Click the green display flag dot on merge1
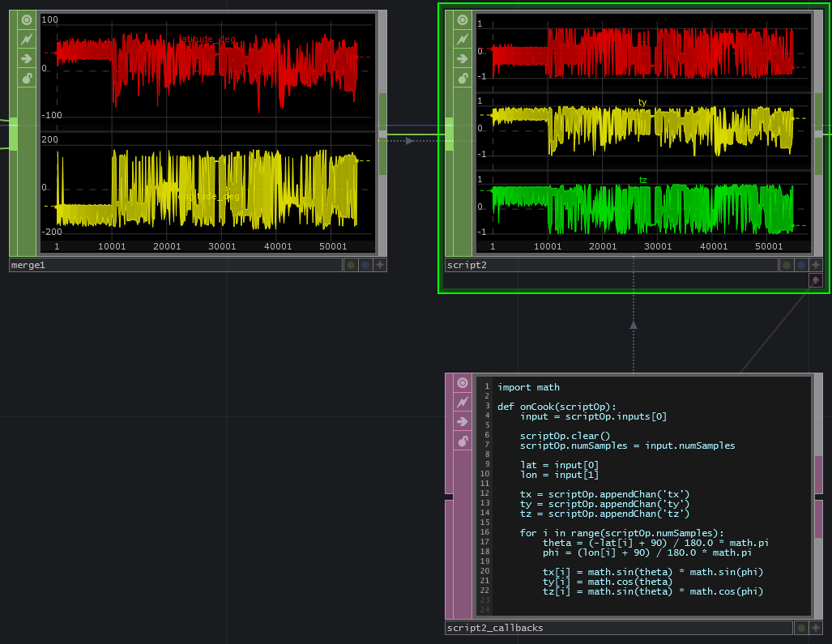This screenshot has height=644, width=832. pyautogui.click(x=350, y=265)
